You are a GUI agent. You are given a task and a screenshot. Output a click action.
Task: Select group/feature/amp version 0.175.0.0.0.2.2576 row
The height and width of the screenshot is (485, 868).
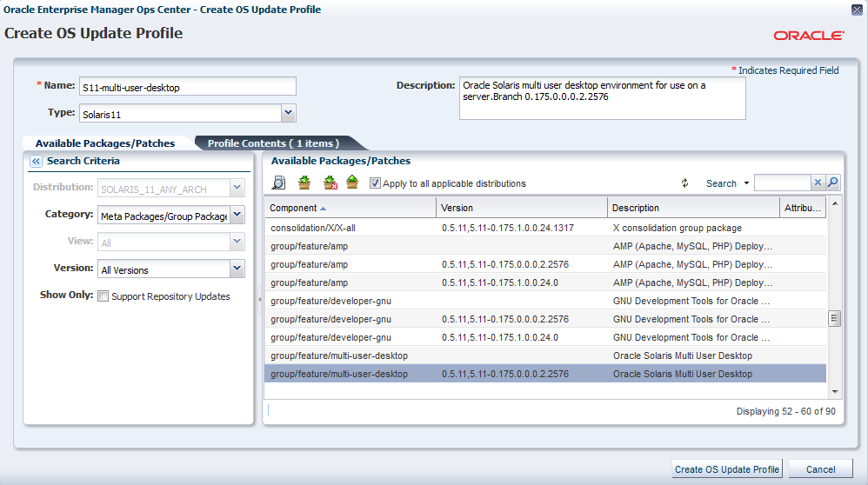coord(545,264)
